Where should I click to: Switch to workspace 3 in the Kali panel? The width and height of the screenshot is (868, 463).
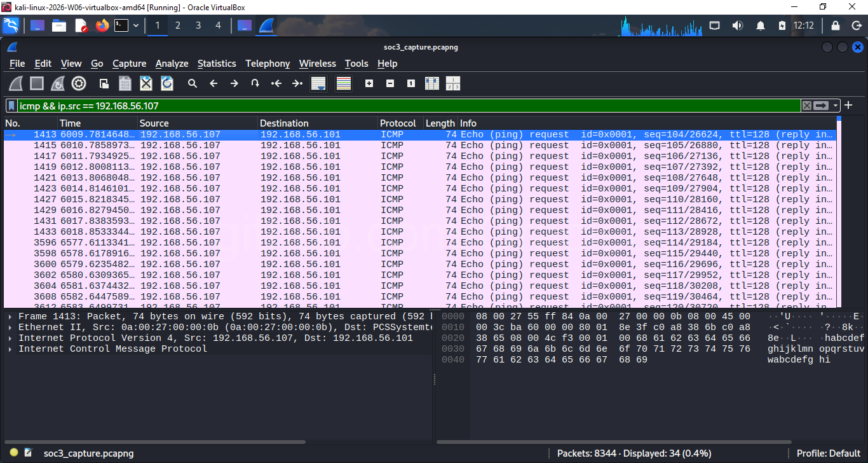click(198, 25)
